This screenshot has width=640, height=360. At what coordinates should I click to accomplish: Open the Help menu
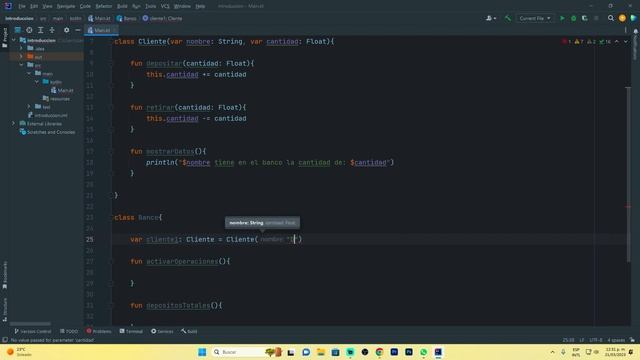click(x=200, y=6)
